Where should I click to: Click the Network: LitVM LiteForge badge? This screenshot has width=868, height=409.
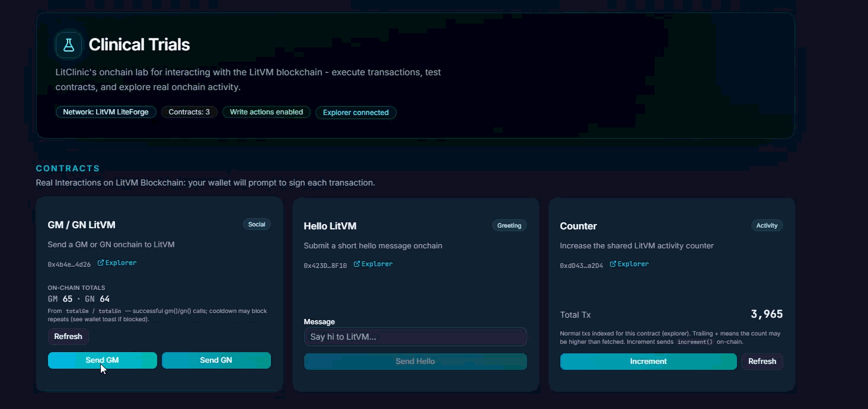(106, 112)
